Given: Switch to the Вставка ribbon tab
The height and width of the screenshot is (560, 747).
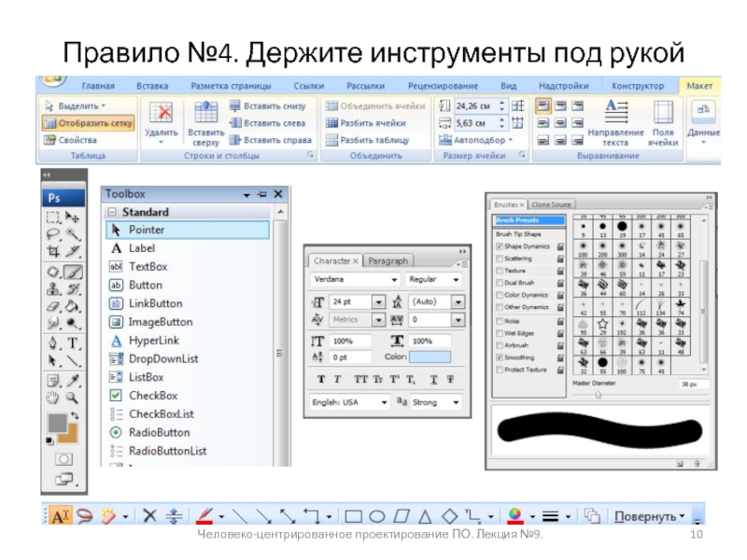Looking at the screenshot, I should [152, 86].
